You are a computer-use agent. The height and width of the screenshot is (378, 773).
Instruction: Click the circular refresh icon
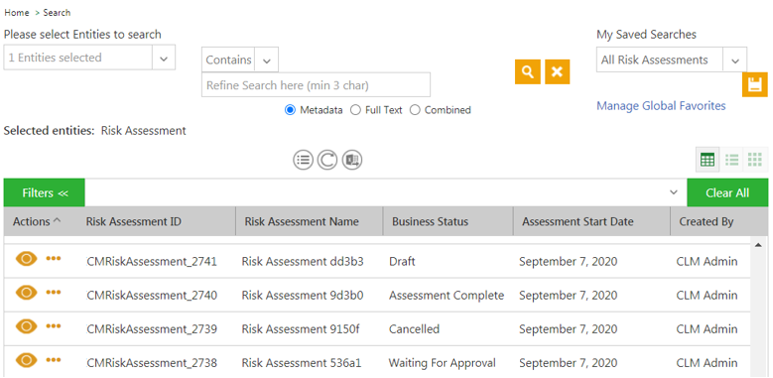point(327,160)
